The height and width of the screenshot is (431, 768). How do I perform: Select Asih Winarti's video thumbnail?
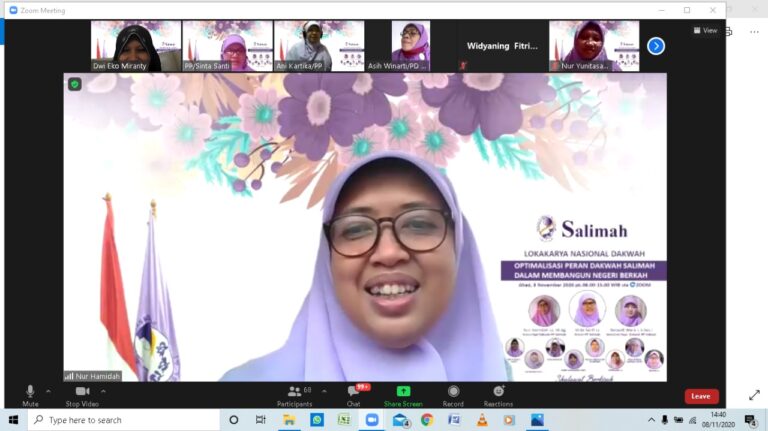point(410,46)
